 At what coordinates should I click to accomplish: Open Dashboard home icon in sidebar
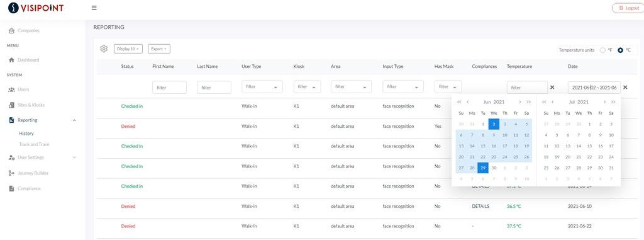[x=11, y=60]
